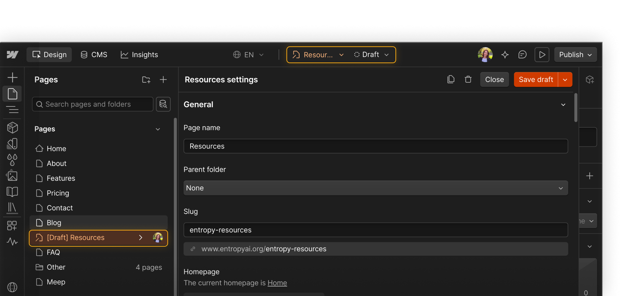644x296 pixels.
Task: Open the EN locale dropdown
Action: (x=249, y=55)
